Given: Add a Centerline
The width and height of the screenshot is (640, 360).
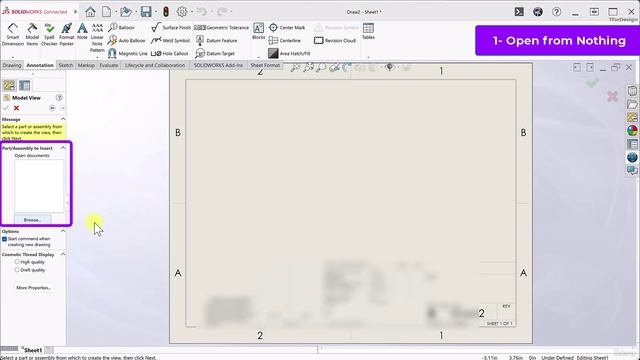Looking at the screenshot, I should point(285,40).
